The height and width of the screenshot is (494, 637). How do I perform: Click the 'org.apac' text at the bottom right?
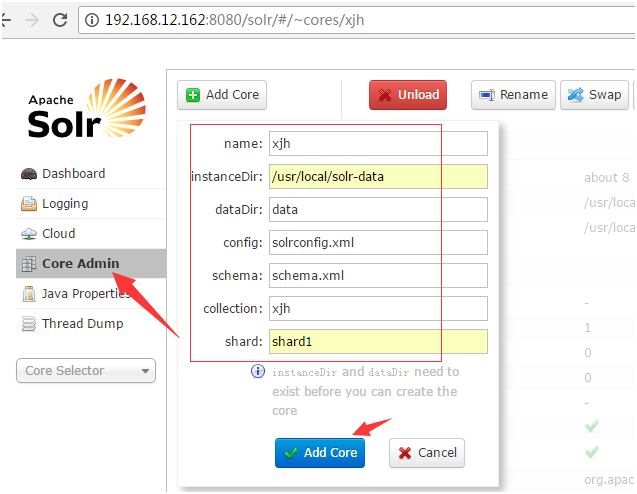(609, 480)
